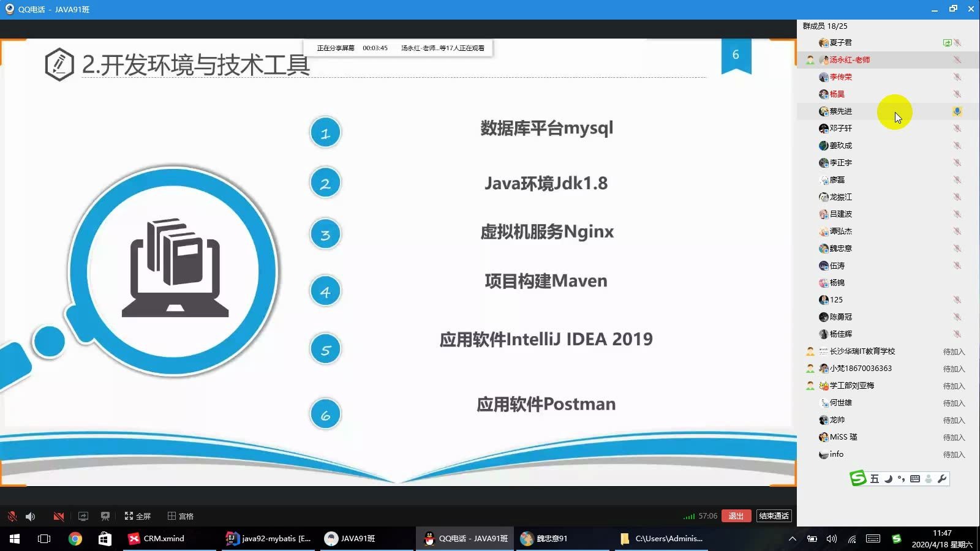
Task: Click 待加入 next to 长沙华瑞IT教育学校
Action: pos(954,352)
